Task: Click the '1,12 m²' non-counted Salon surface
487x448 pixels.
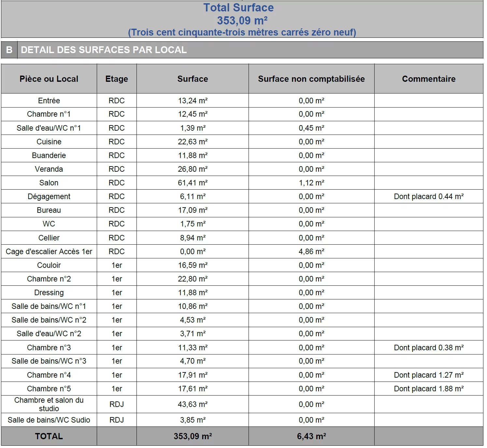Action: [311, 183]
